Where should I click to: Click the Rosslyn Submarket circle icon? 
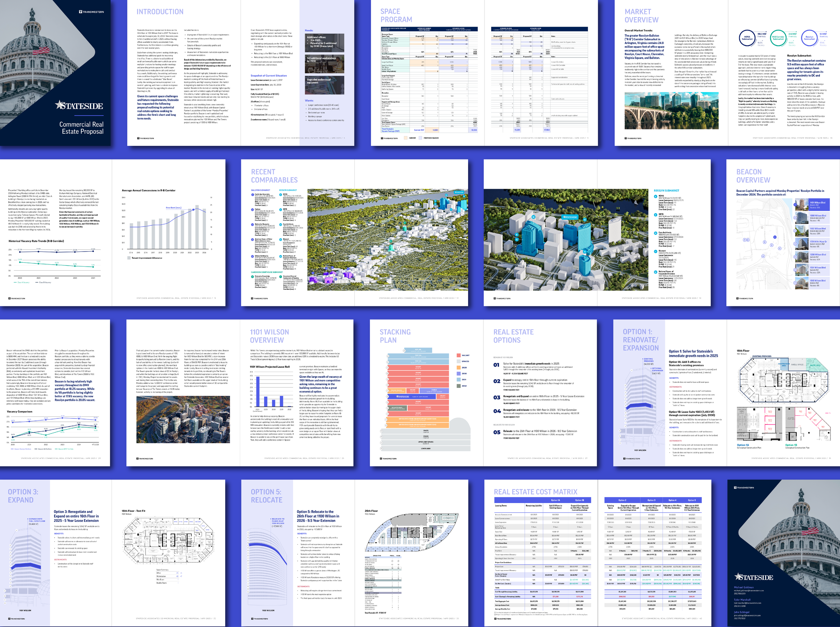[809, 38]
